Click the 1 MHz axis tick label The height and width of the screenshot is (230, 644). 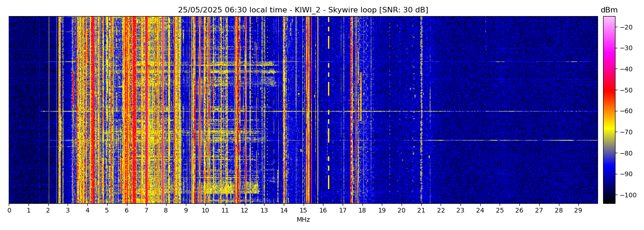click(29, 210)
